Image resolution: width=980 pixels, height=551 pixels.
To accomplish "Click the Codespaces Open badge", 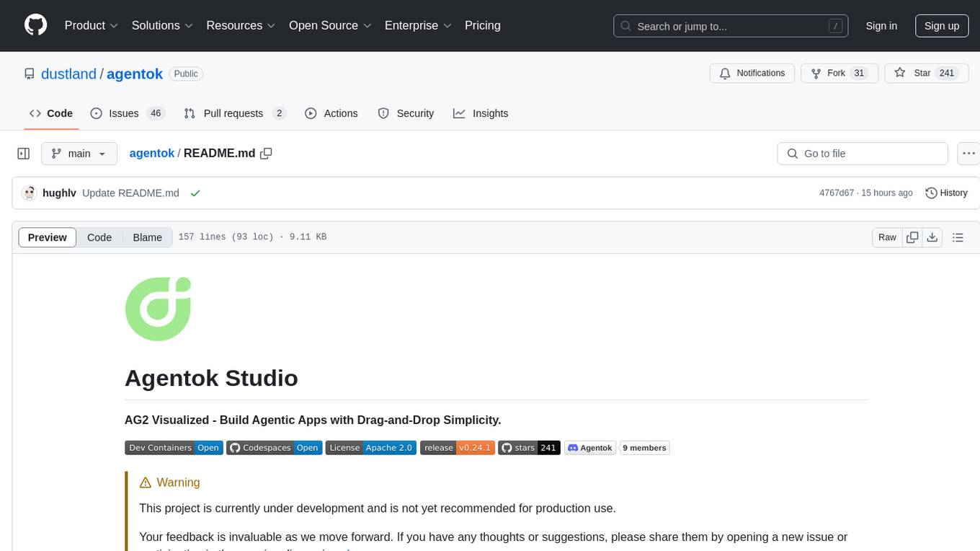I will [275, 448].
